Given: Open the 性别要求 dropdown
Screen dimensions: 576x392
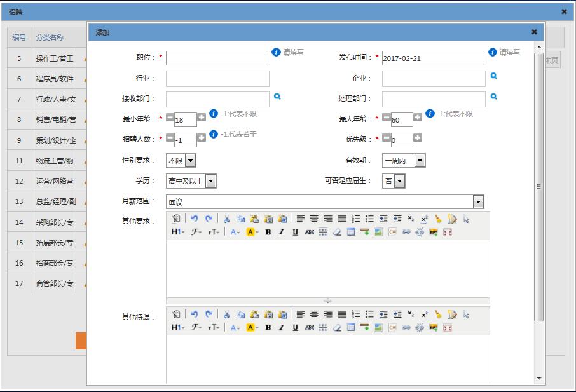Looking at the screenshot, I should [x=190, y=161].
